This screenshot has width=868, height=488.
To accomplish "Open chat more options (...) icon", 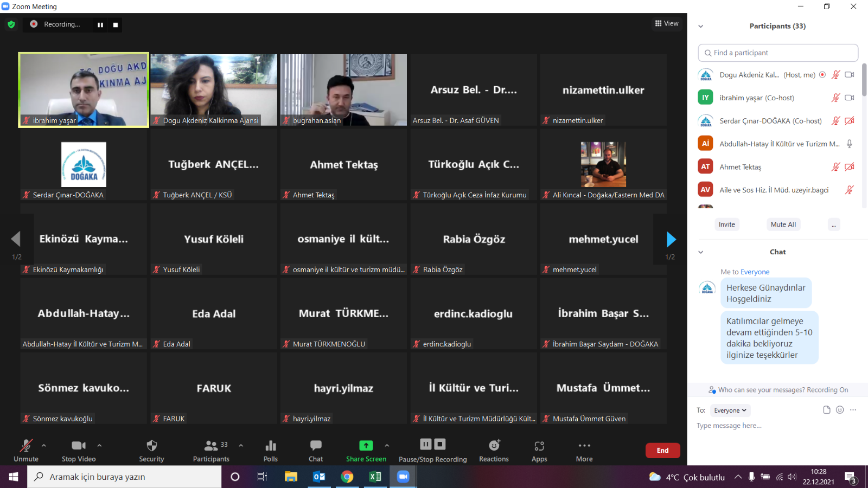I will [x=853, y=410].
